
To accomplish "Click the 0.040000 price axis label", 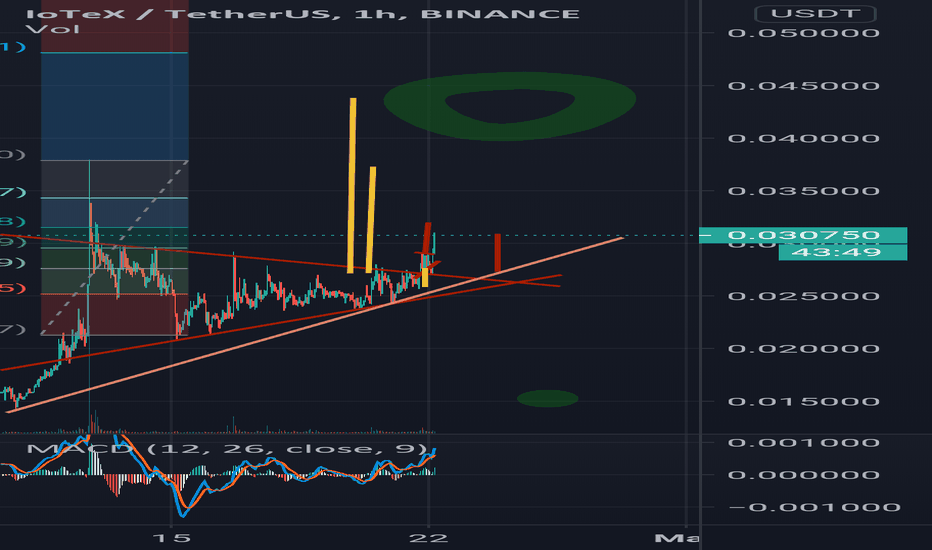I will point(804,139).
